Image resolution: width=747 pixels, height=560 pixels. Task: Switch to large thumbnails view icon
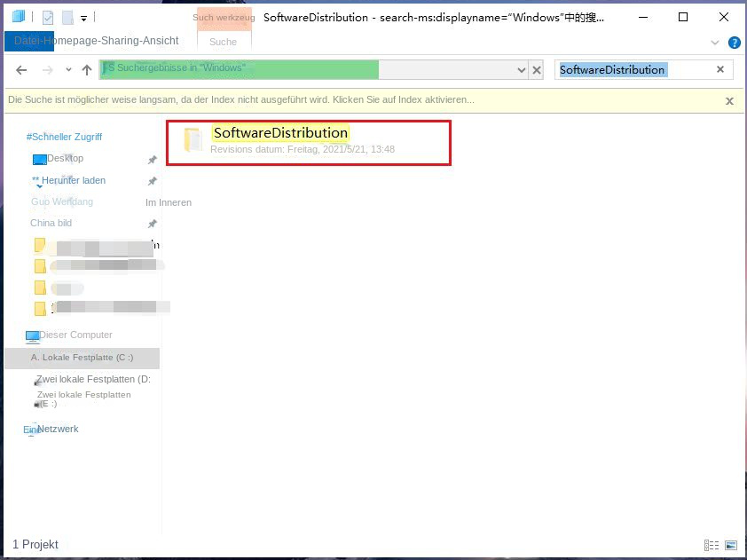point(731,545)
